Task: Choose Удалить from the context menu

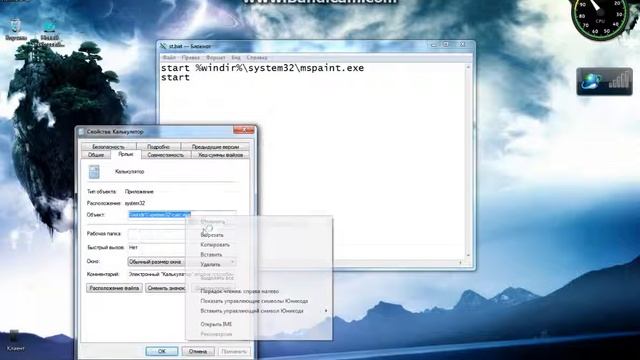Action: (211, 264)
